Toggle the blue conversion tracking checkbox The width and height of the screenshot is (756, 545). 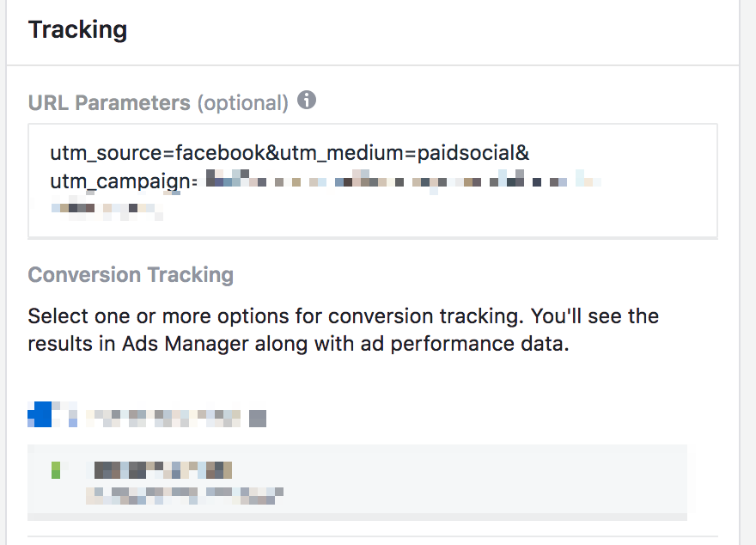[x=39, y=414]
